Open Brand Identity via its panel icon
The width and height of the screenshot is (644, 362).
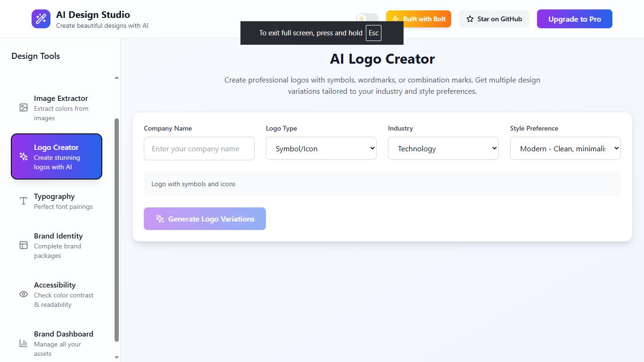(x=24, y=246)
